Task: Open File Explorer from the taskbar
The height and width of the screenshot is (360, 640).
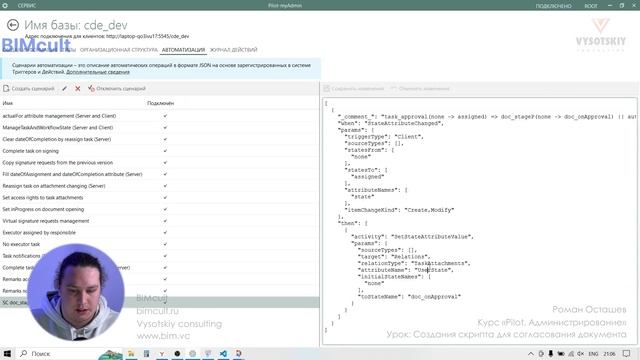Action: [x=131, y=353]
